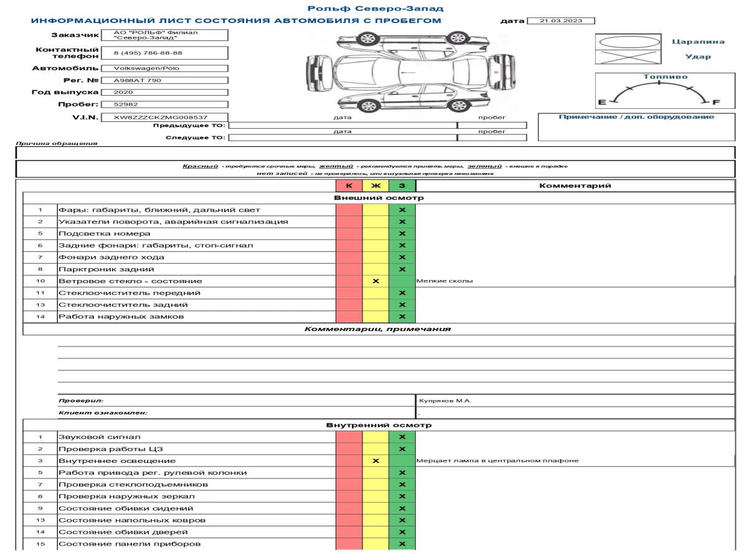Toggle the green mark for Фары row
This screenshot has width=747, height=560.
tap(402, 210)
